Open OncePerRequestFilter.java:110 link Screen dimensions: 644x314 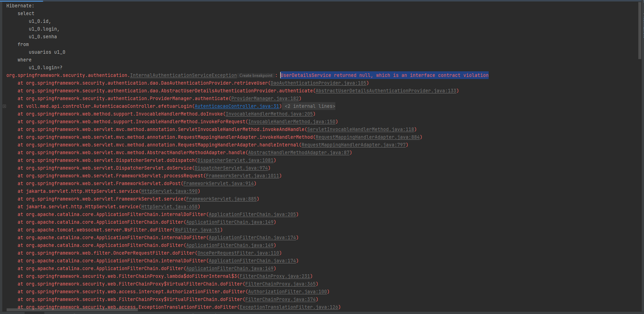pos(238,253)
